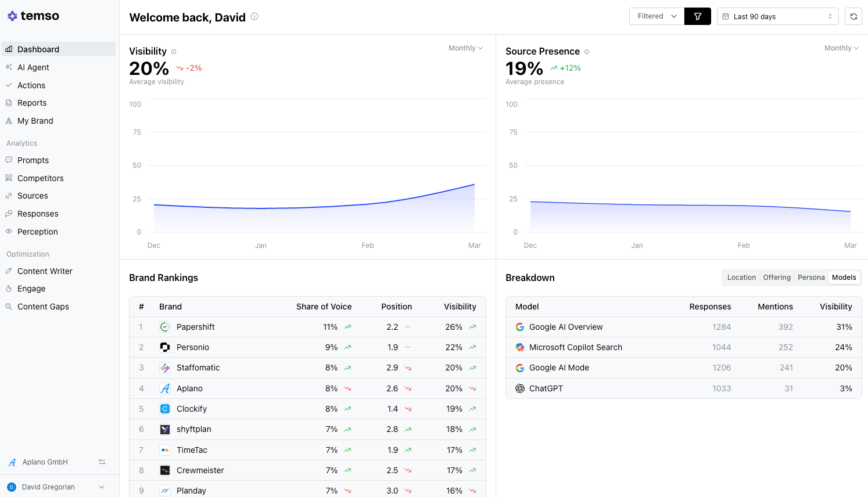Open the Filtered dropdown
The image size is (868, 497).
[x=657, y=16]
